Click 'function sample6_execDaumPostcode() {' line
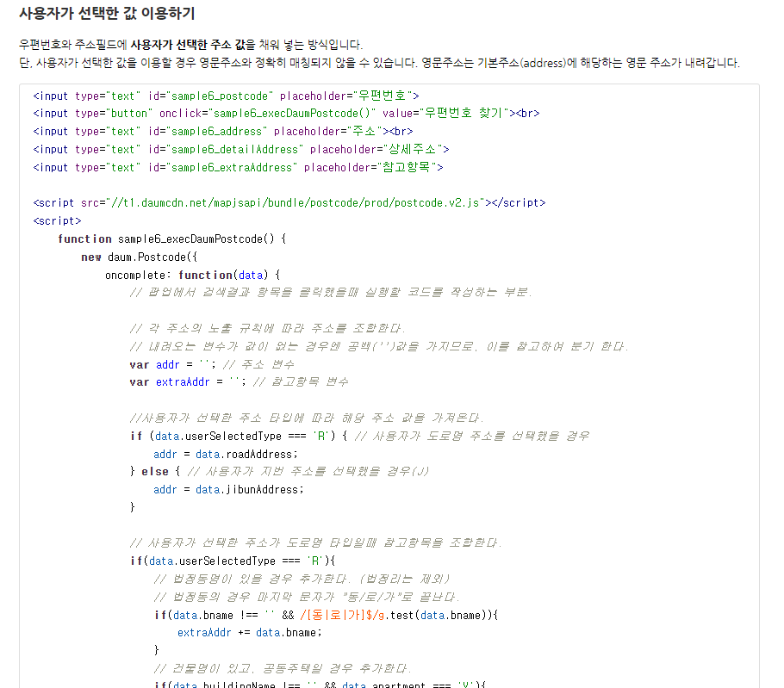The image size is (784, 688). [172, 239]
